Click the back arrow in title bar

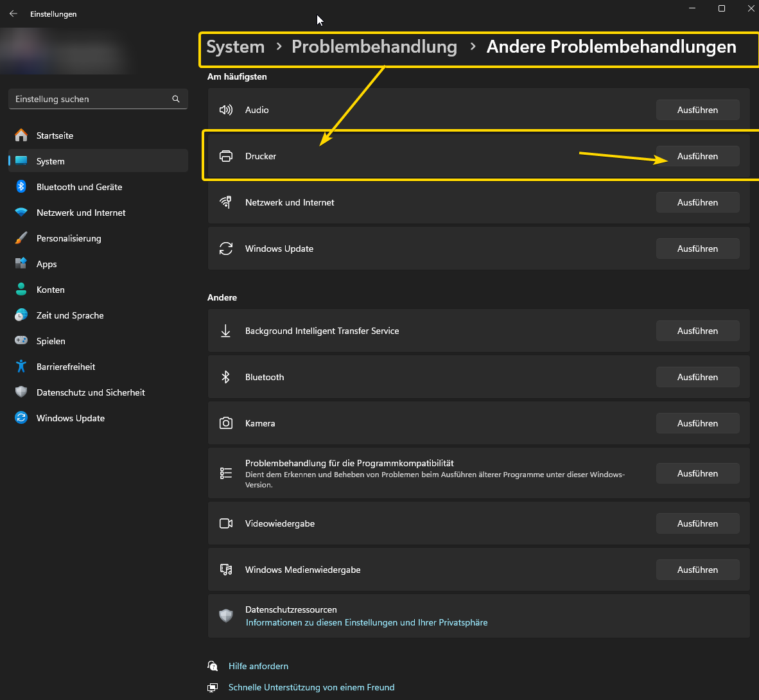[x=13, y=13]
